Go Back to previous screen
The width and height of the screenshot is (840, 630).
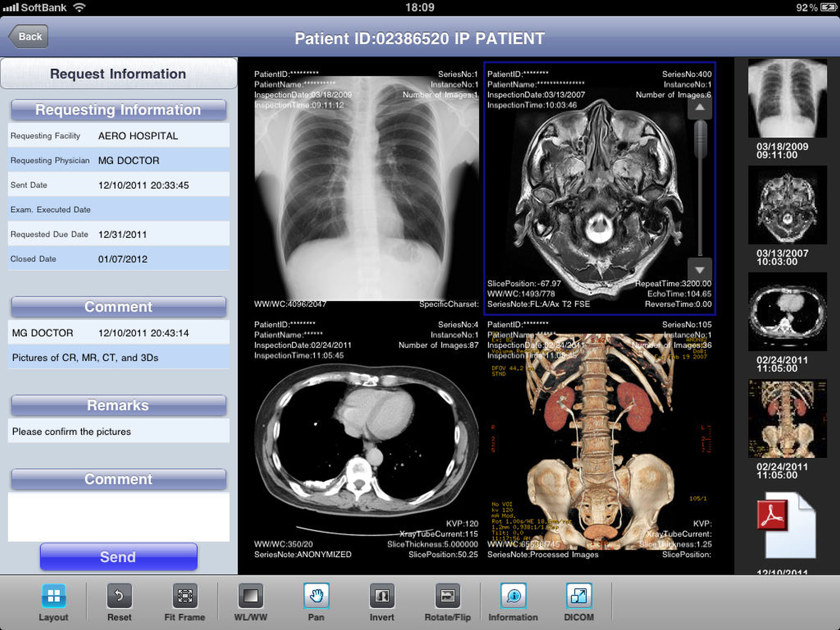click(29, 37)
